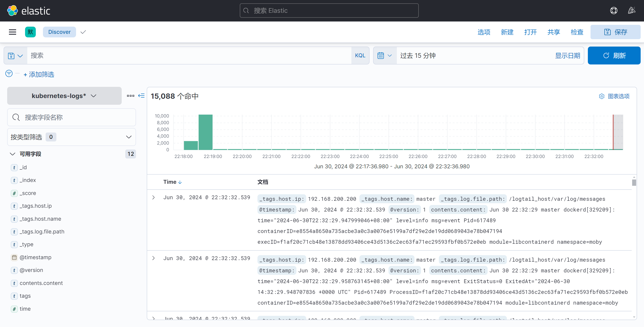
Task: Click the time field number icon
Action: coord(14,309)
